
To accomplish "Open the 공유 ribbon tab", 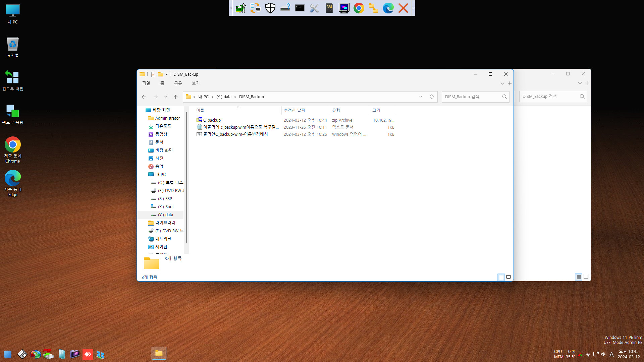I will click(178, 83).
